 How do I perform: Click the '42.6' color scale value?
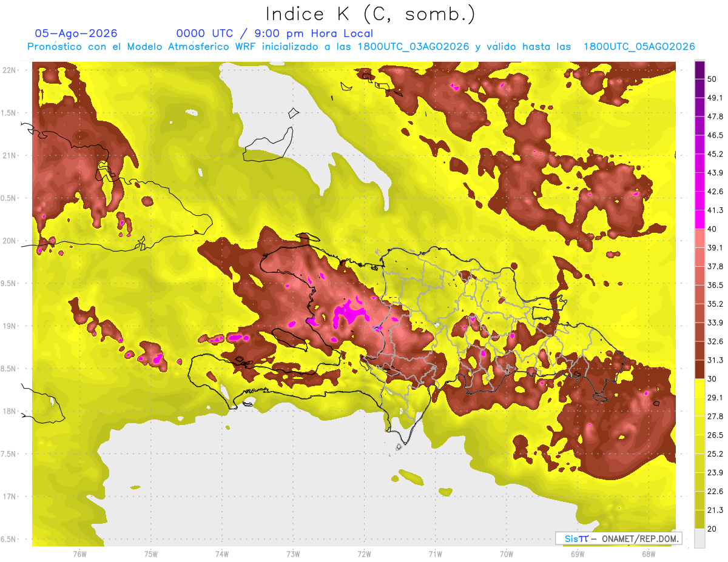tap(715, 192)
